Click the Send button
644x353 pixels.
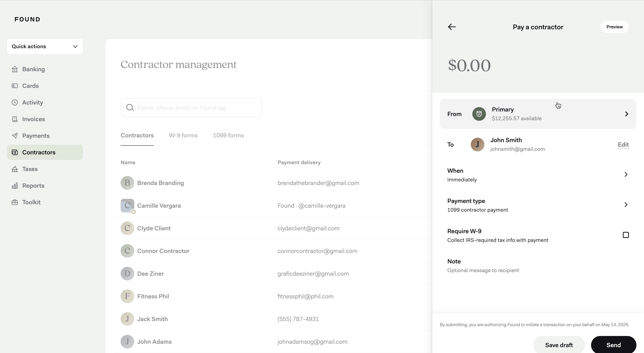click(x=614, y=345)
